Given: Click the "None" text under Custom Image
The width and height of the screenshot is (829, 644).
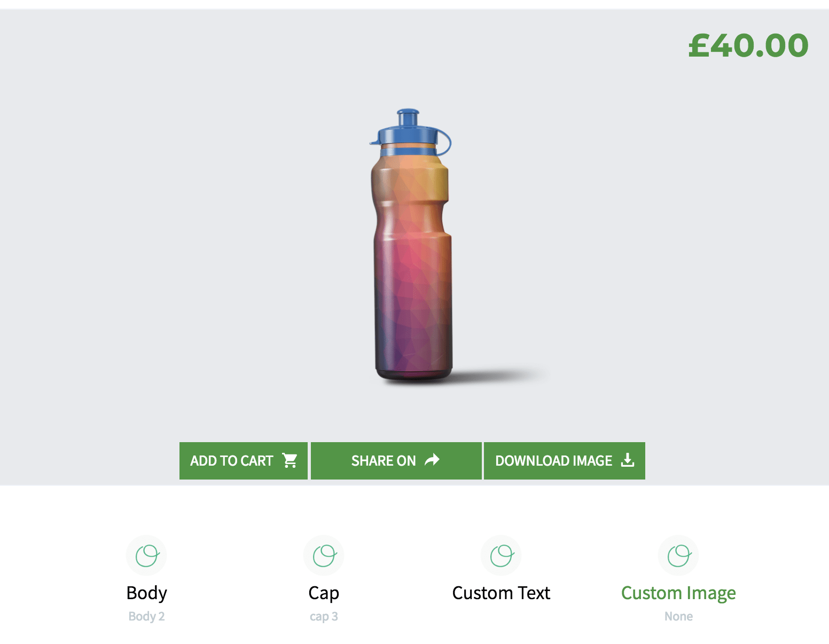Looking at the screenshot, I should (x=678, y=616).
